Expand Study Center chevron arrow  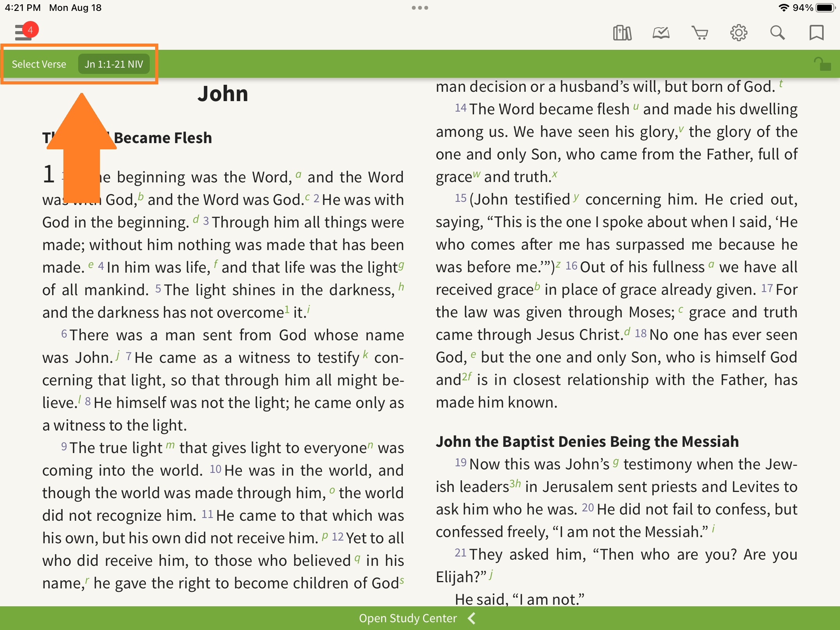(x=472, y=618)
